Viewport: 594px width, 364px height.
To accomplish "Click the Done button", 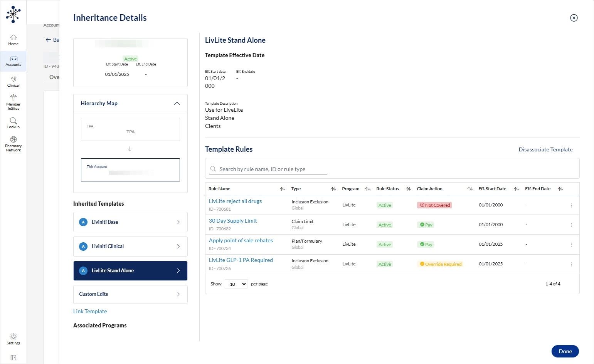I will (565, 351).
